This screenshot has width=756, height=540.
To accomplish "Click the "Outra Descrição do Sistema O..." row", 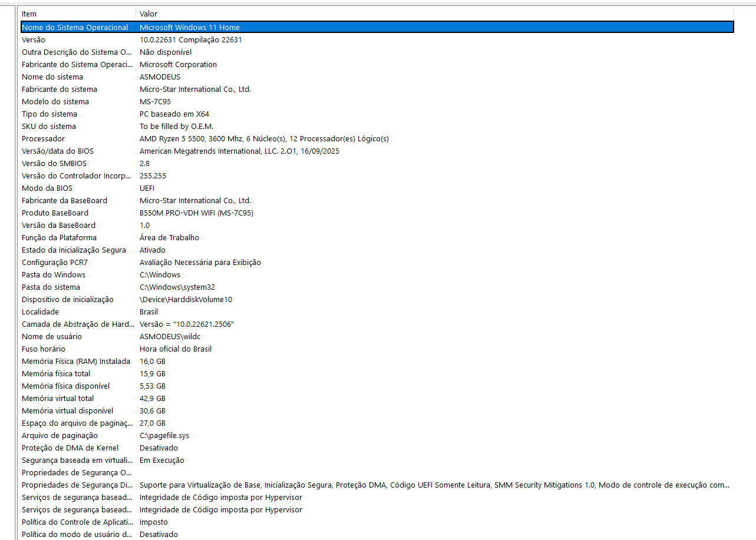I will pyautogui.click(x=377, y=52).
